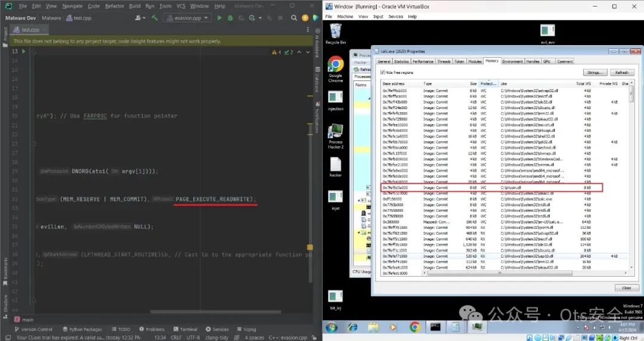
Task: Open the Build menu
Action: click(135, 6)
